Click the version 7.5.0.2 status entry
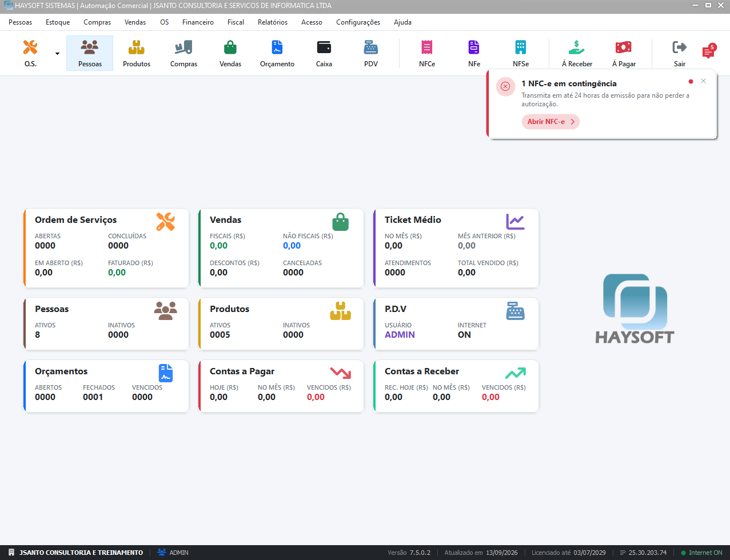This screenshot has height=560, width=730. 409,553
